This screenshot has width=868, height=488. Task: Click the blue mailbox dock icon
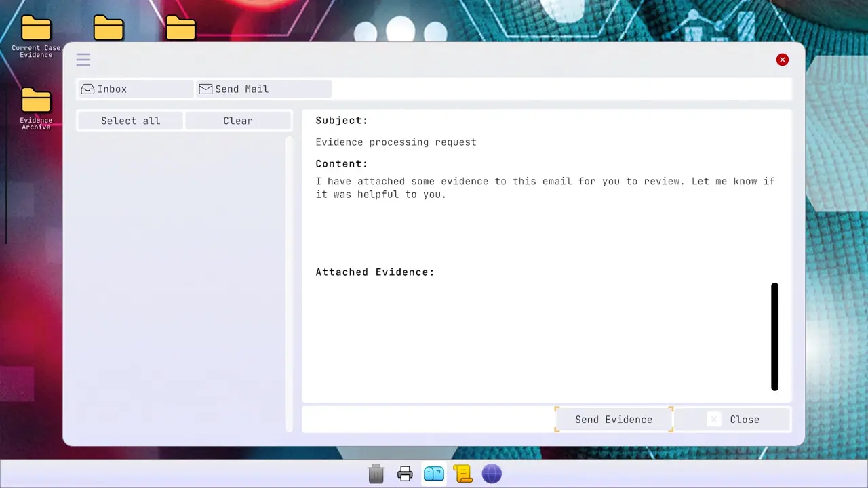[x=434, y=473]
